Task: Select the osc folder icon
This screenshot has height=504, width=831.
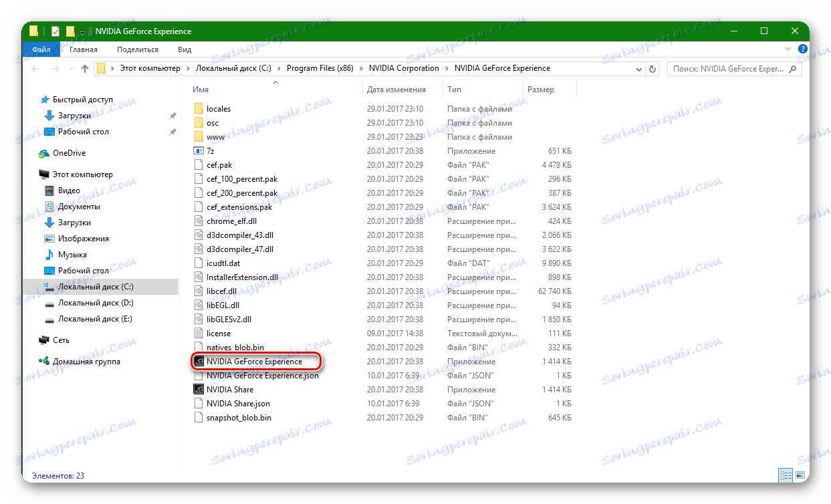Action: [x=198, y=123]
